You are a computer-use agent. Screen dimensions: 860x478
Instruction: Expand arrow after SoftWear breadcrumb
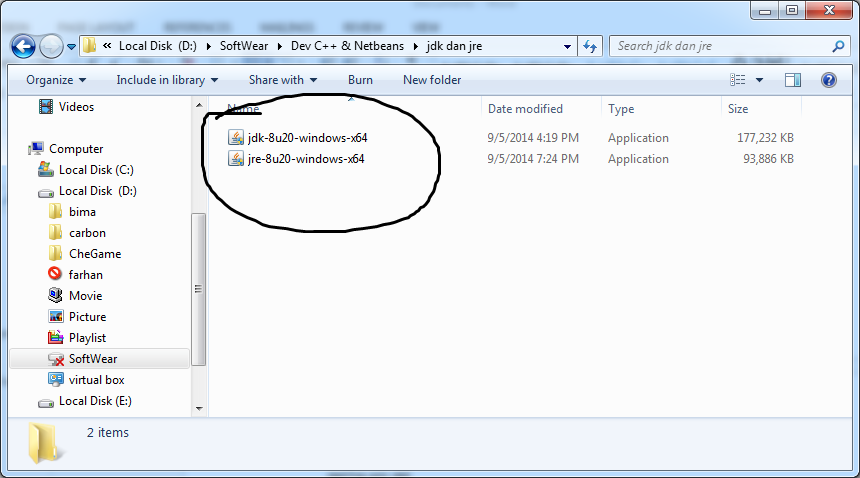tap(280, 47)
